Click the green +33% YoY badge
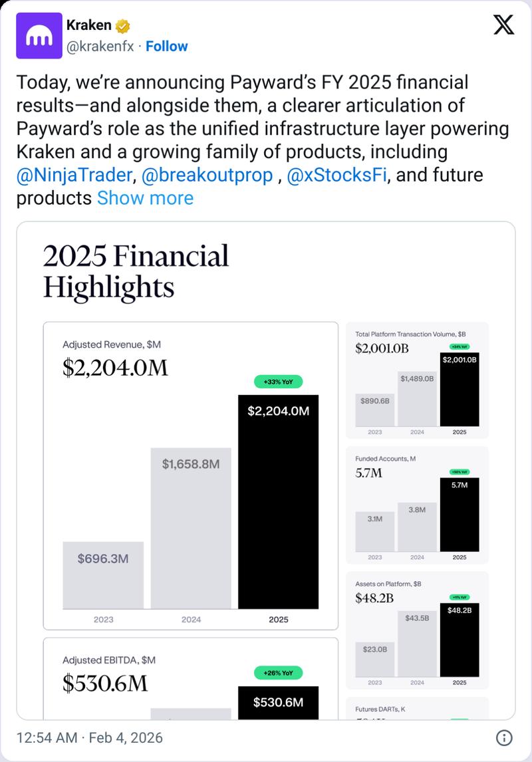This screenshot has height=762, width=532. tap(278, 380)
